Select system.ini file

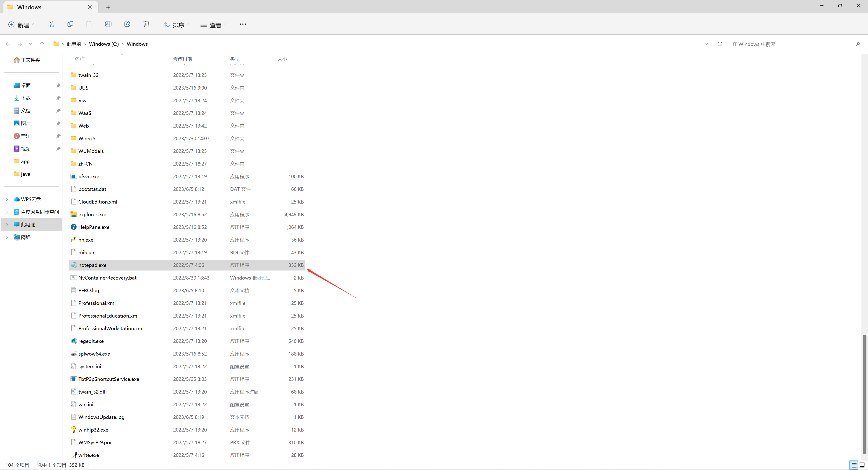pos(187,366)
